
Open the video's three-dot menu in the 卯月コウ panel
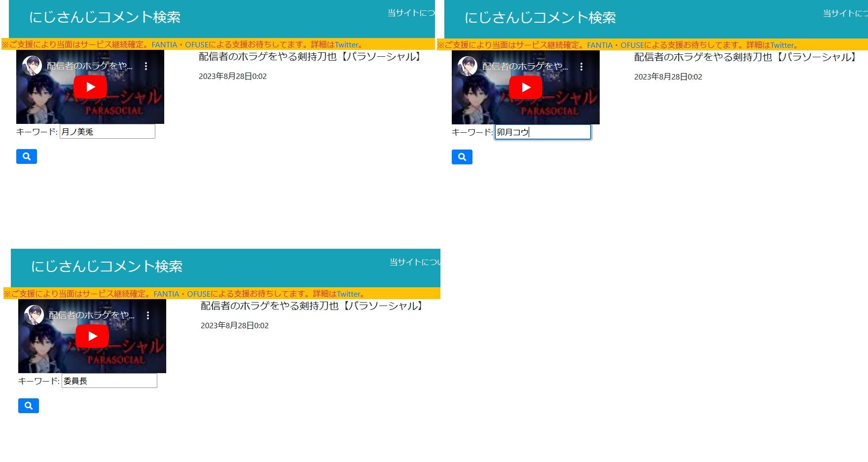(581, 67)
